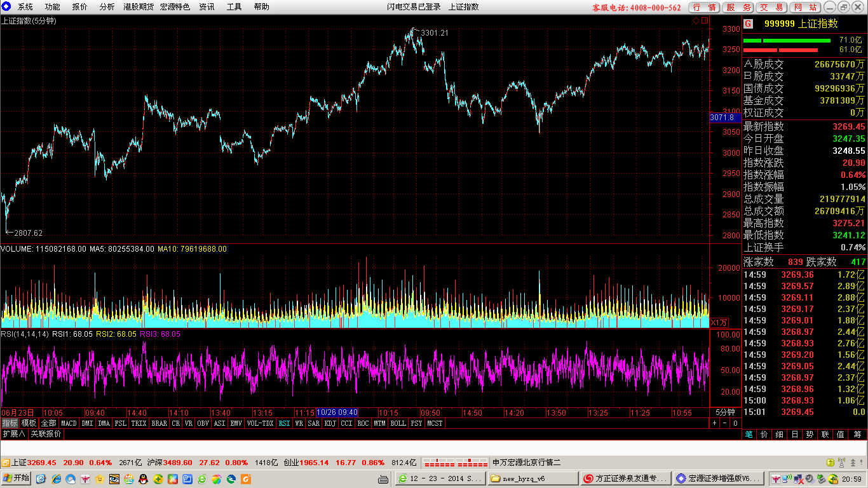
Task: Click the keyboard input icon in taskbar
Action: 383,478
